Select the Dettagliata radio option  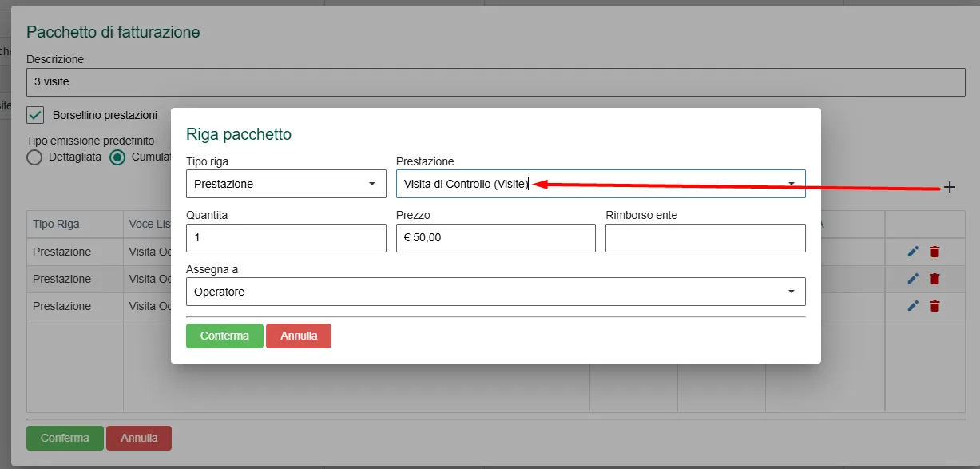click(34, 157)
